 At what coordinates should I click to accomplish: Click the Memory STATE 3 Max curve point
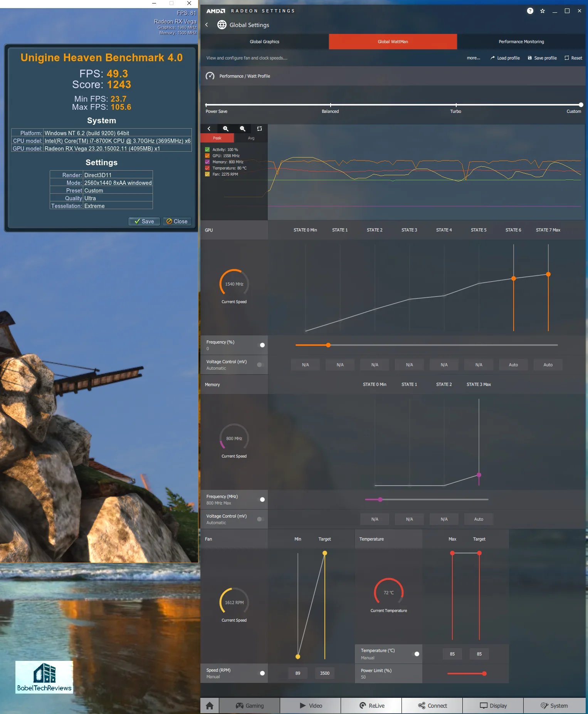(479, 475)
